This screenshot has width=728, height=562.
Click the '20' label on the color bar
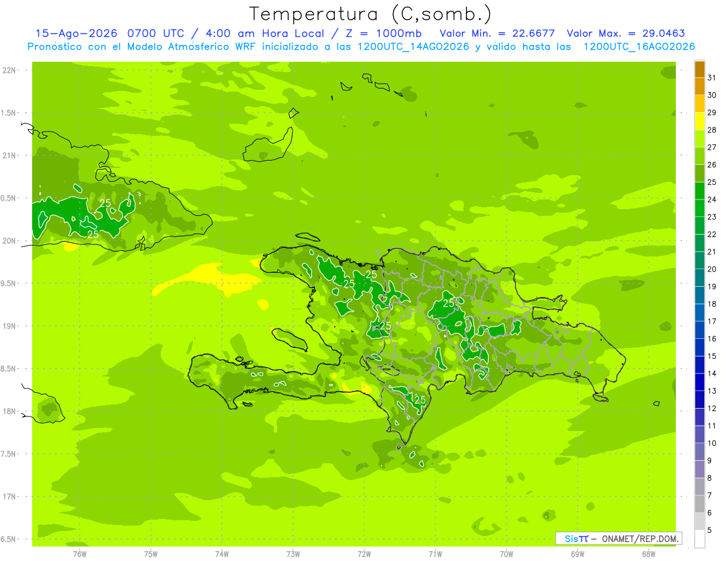[x=712, y=269]
